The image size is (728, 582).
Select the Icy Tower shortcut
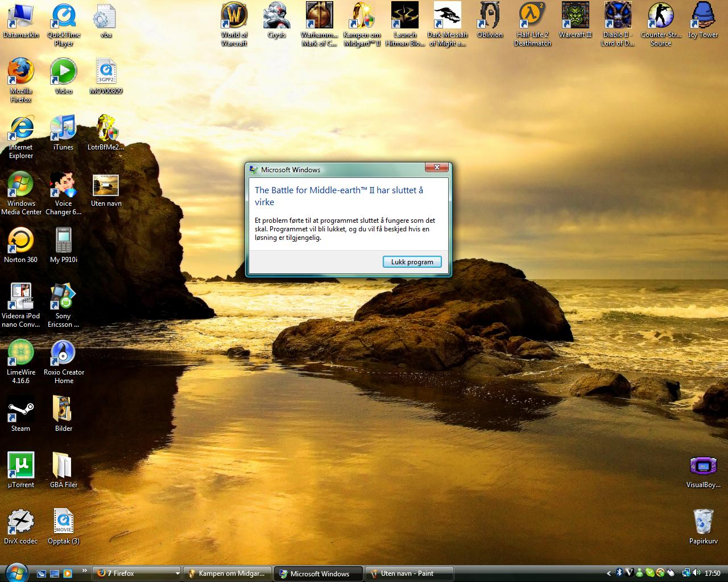(x=703, y=20)
